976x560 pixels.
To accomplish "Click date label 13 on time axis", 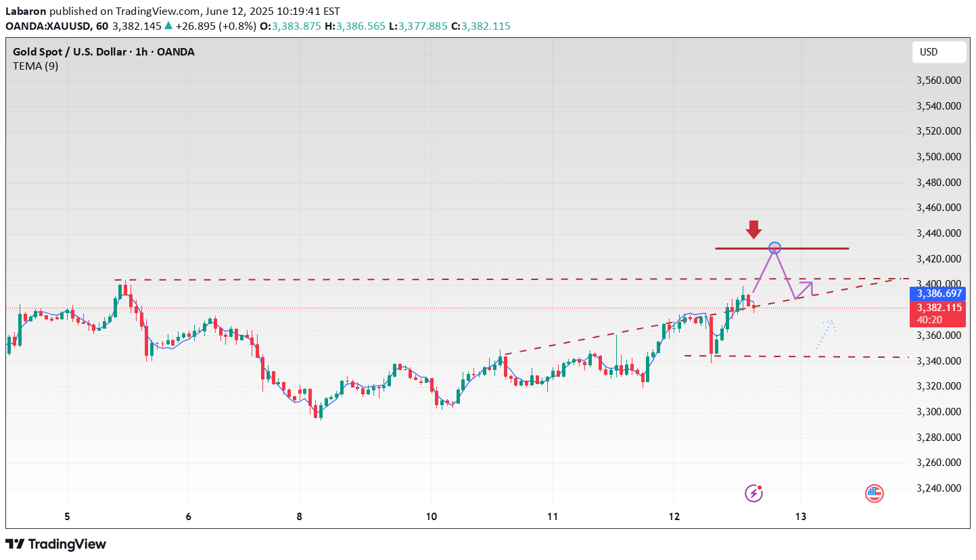I will [x=801, y=517].
